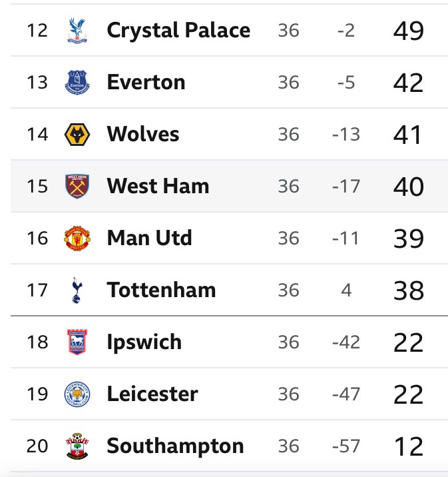The width and height of the screenshot is (448, 477).
Task: Open Everton team page link
Action: 146,83
